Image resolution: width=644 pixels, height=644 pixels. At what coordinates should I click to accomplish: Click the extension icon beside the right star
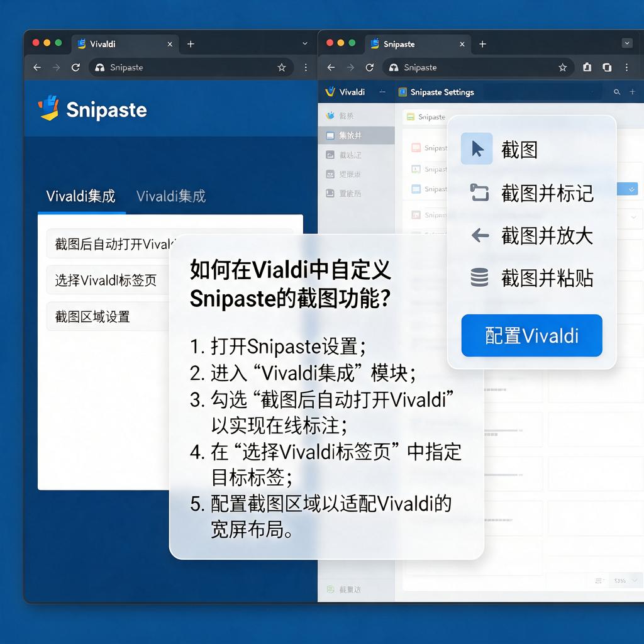(587, 67)
